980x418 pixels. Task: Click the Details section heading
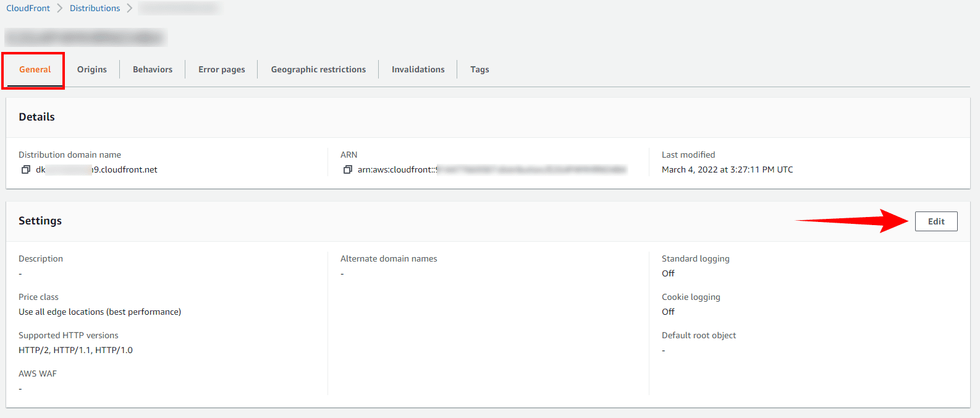point(36,117)
